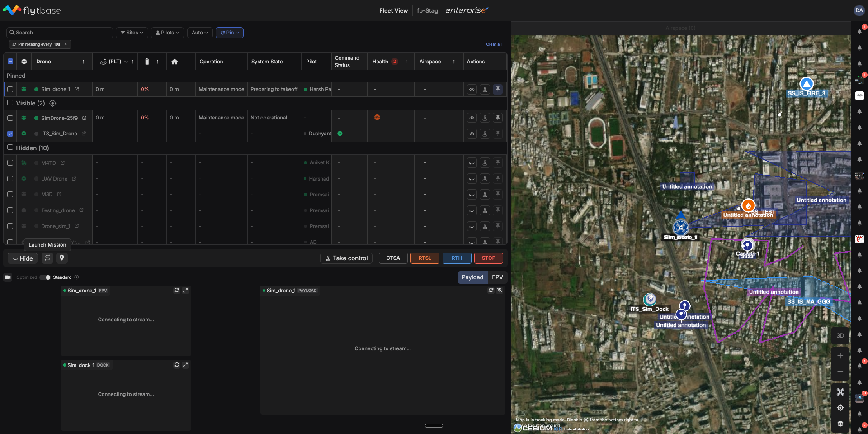Click the home distance column header icon
Viewport: 868px width, 434px height.
tap(175, 62)
